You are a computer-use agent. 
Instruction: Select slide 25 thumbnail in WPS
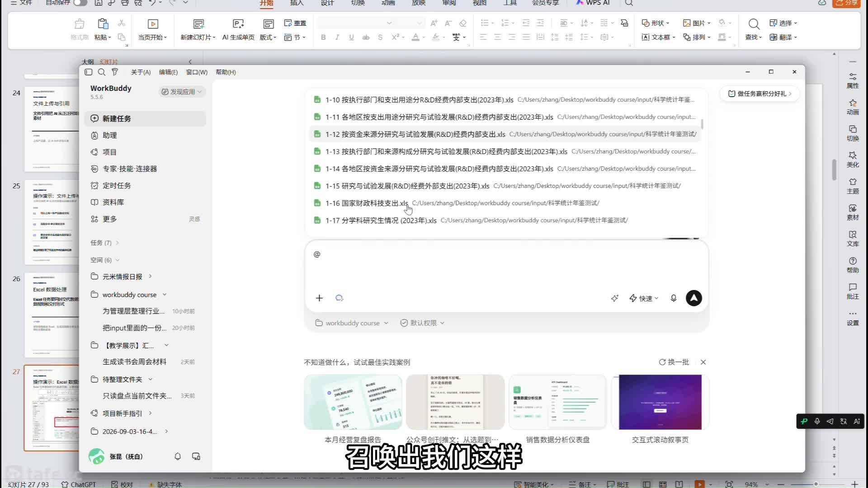pos(52,222)
